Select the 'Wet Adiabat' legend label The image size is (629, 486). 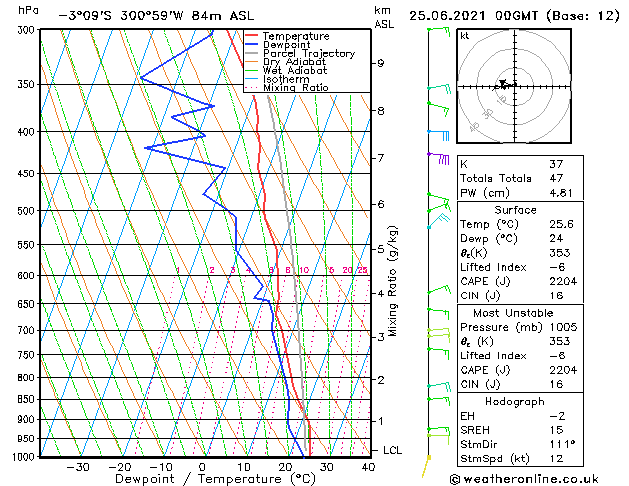coord(295,70)
